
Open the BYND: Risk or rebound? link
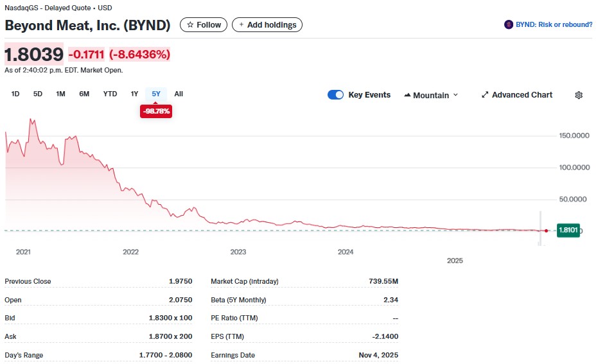tap(554, 25)
